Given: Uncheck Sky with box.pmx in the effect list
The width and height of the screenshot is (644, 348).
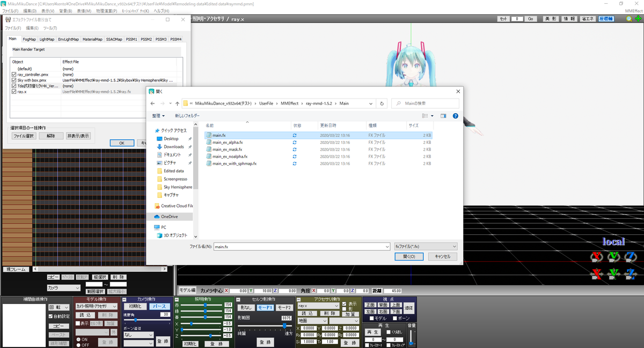Looking at the screenshot, I should 13,80.
